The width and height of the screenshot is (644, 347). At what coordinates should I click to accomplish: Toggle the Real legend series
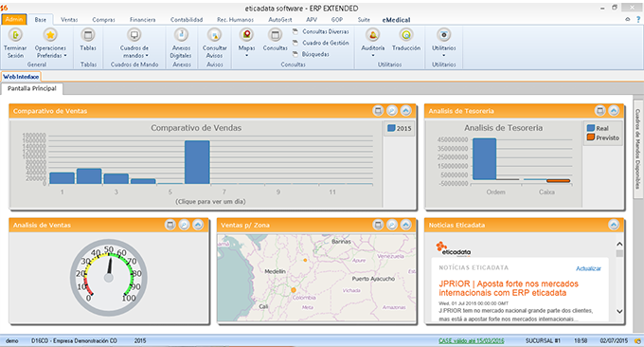[598, 128]
